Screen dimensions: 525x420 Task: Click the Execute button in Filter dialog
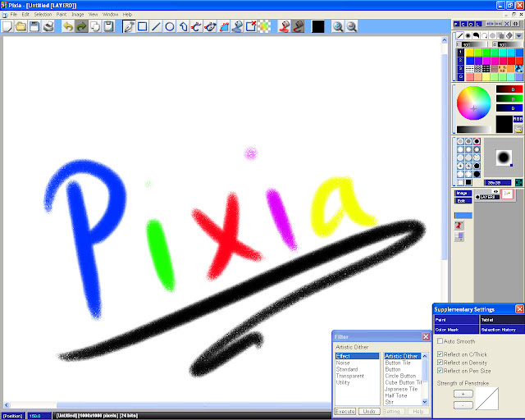(345, 411)
